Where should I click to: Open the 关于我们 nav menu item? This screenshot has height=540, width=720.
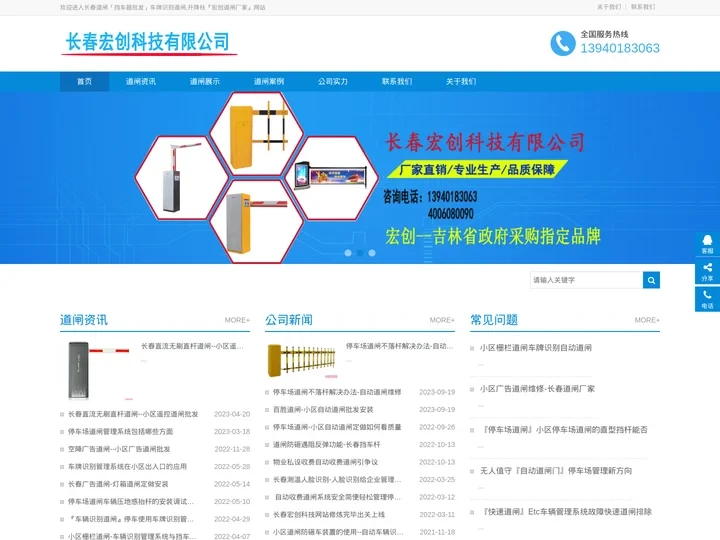pyautogui.click(x=461, y=82)
